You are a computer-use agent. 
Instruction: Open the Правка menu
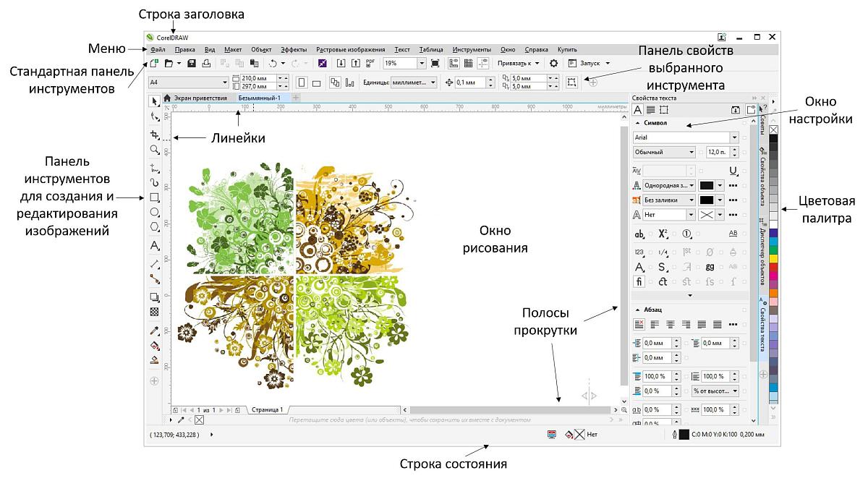tap(185, 49)
